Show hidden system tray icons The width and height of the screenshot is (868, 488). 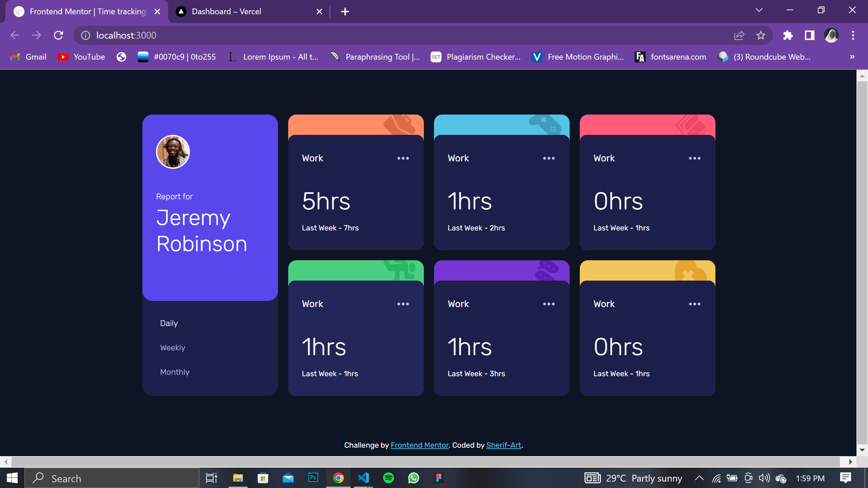699,478
